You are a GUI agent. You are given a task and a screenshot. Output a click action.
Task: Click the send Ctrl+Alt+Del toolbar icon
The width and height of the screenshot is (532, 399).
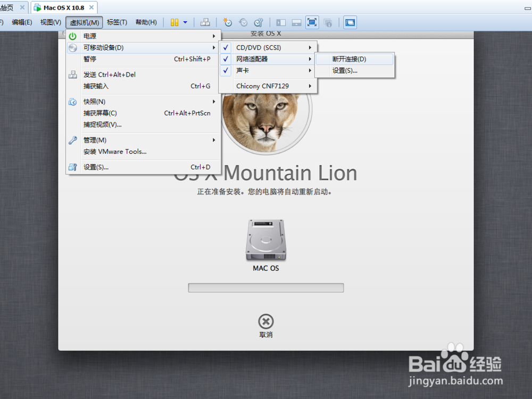coord(205,22)
